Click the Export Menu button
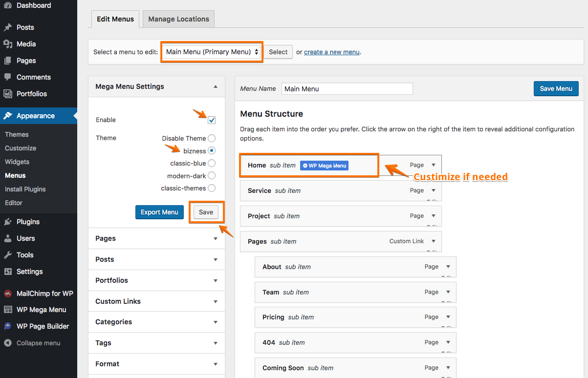Image resolution: width=588 pixels, height=378 pixels. point(160,212)
